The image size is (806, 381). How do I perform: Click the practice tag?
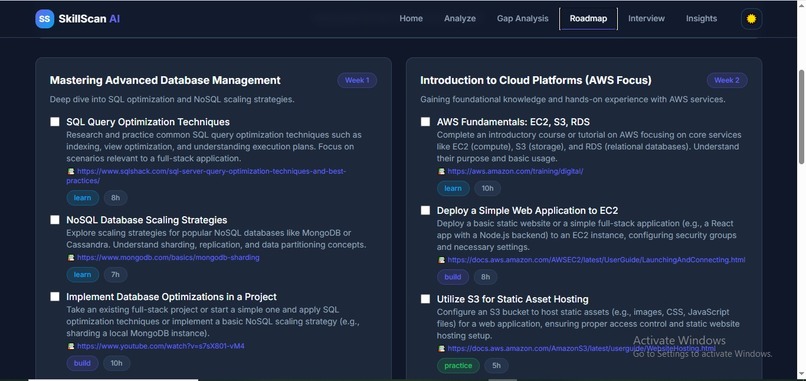point(458,366)
